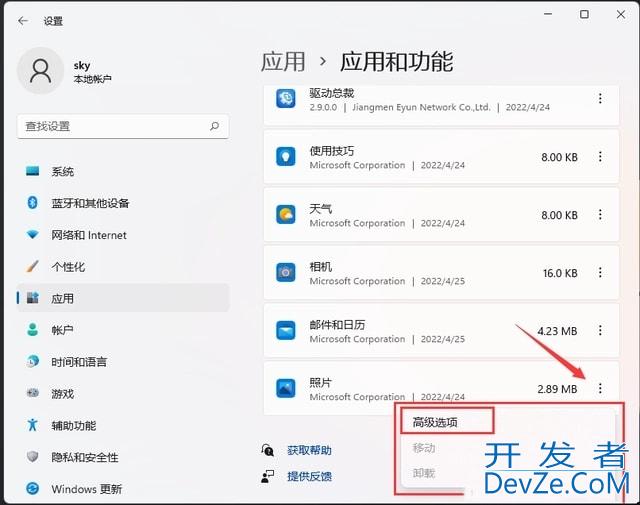Click the 驱动总裁 app icon
Screen dimensions: 640x505
coord(285,98)
